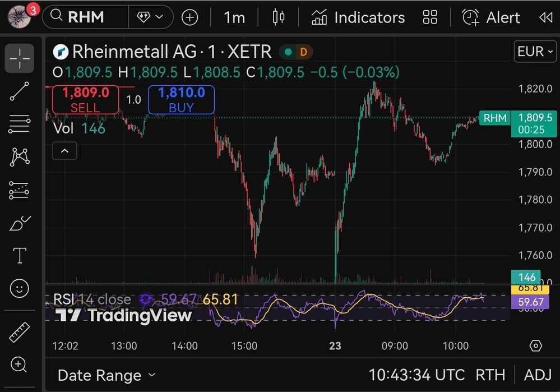
Task: Activate the zoom in magnifier tool
Action: pyautogui.click(x=19, y=365)
